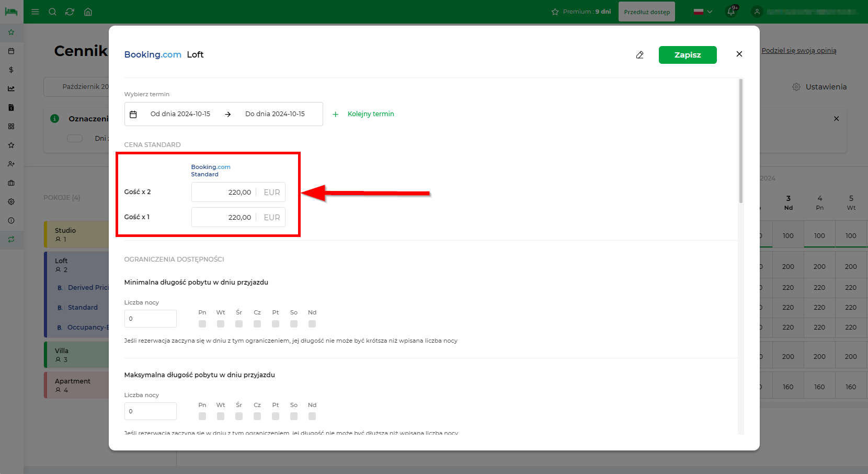Open the calendar icon in left sidebar
The image size is (868, 474).
click(x=11, y=51)
